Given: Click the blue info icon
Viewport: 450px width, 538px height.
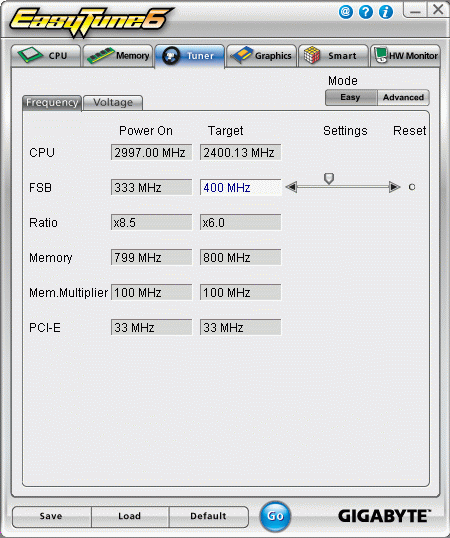Looking at the screenshot, I should click(x=386, y=12).
